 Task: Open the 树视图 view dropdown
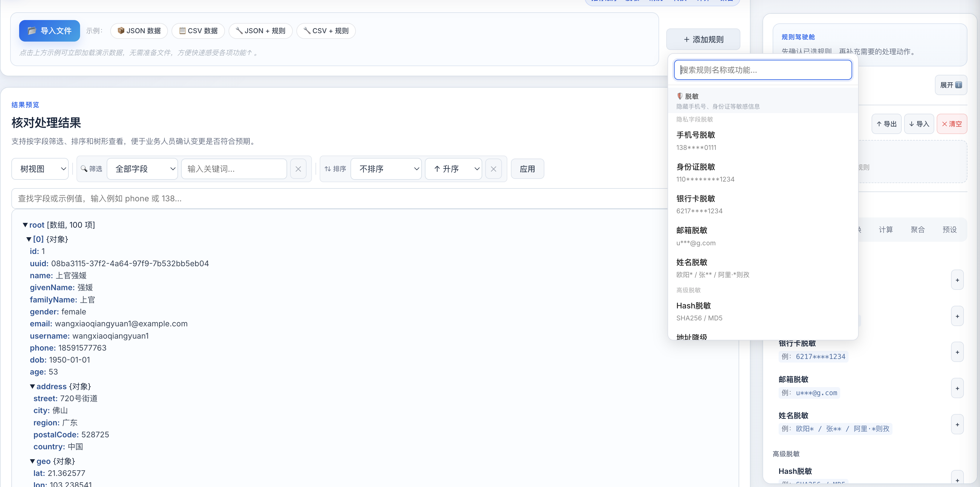(39, 169)
